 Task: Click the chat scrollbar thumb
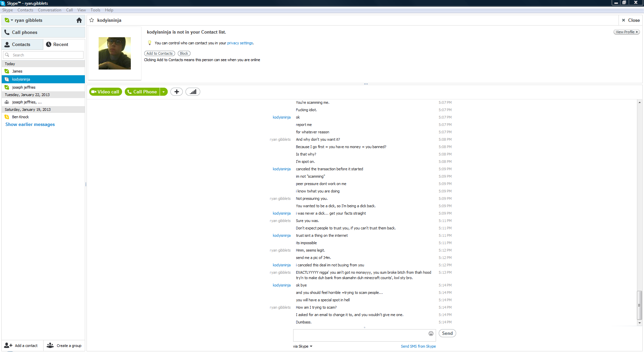(639, 305)
